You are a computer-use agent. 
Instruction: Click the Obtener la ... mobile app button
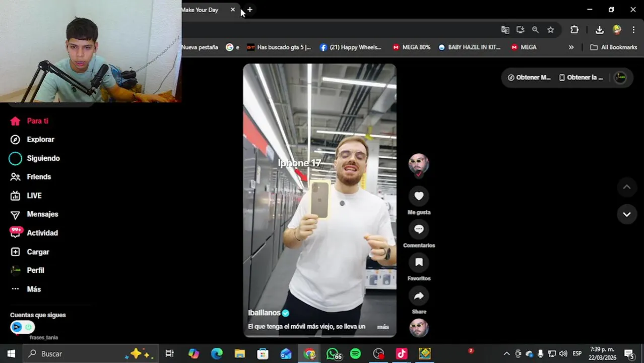581,78
